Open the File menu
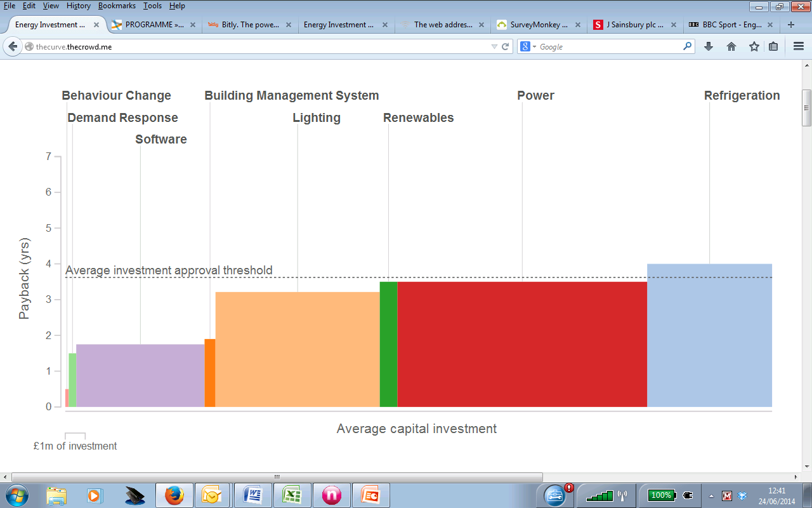This screenshot has width=812, height=508. (10, 6)
